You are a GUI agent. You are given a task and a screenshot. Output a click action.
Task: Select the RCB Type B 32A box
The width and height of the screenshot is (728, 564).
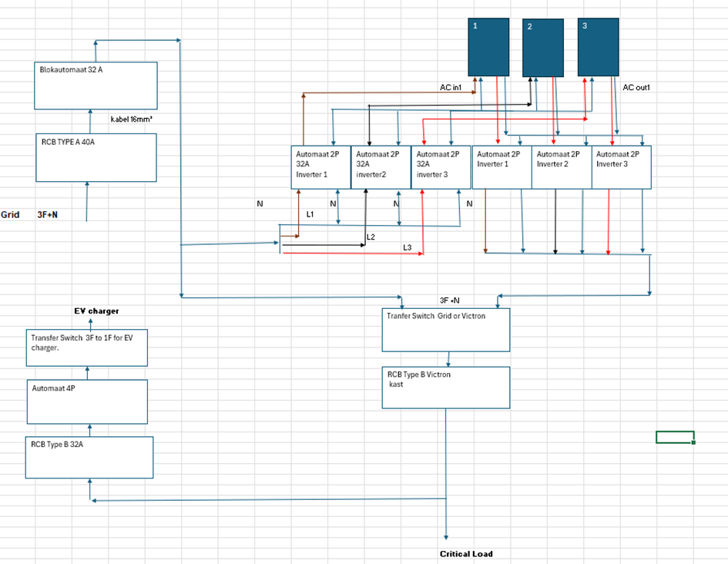click(89, 457)
